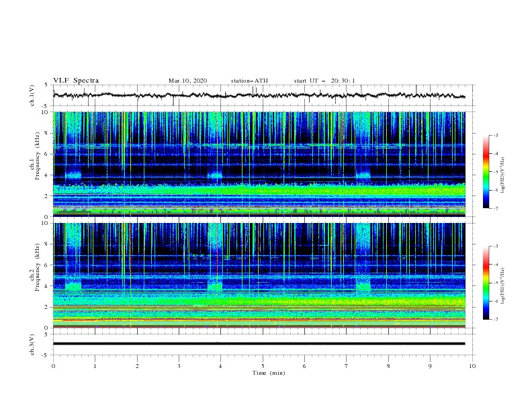Click the "-5" tick on ch.2 color bar
The width and height of the screenshot is (532, 411).
[495, 283]
